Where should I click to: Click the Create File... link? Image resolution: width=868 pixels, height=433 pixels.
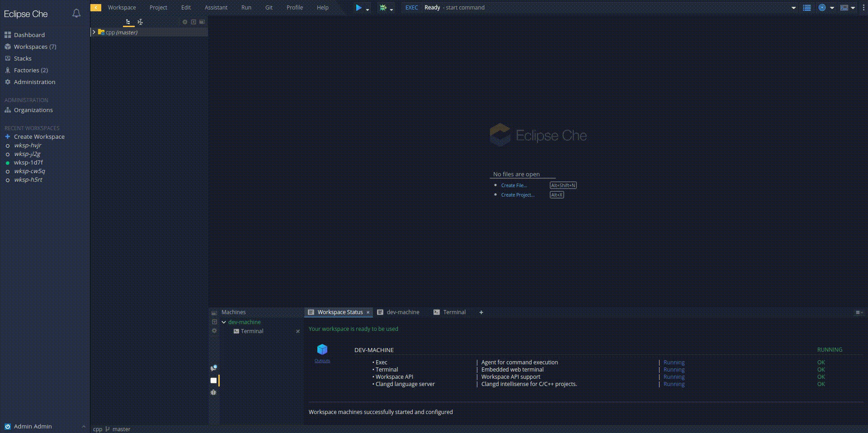(x=514, y=185)
